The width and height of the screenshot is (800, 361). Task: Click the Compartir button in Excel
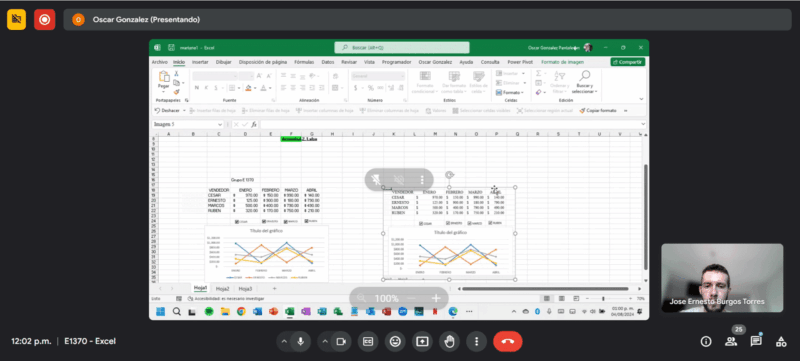pos(628,62)
